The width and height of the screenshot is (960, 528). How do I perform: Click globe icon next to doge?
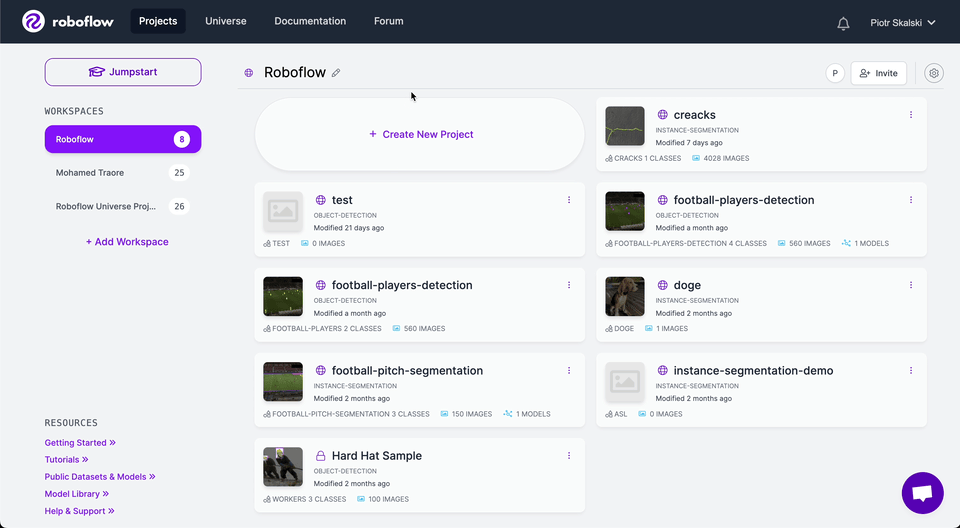[662, 285]
